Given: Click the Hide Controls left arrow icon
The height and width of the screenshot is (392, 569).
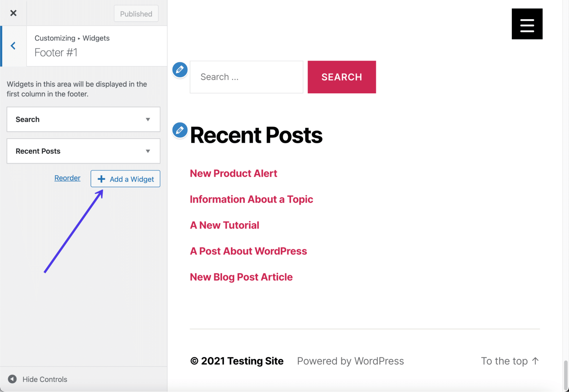Looking at the screenshot, I should tap(12, 379).
